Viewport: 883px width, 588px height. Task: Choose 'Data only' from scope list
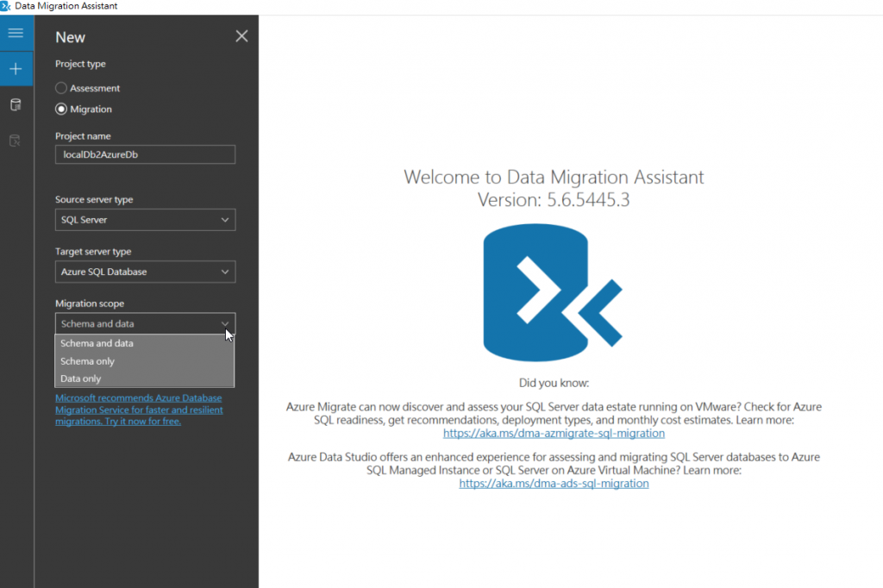coord(144,378)
